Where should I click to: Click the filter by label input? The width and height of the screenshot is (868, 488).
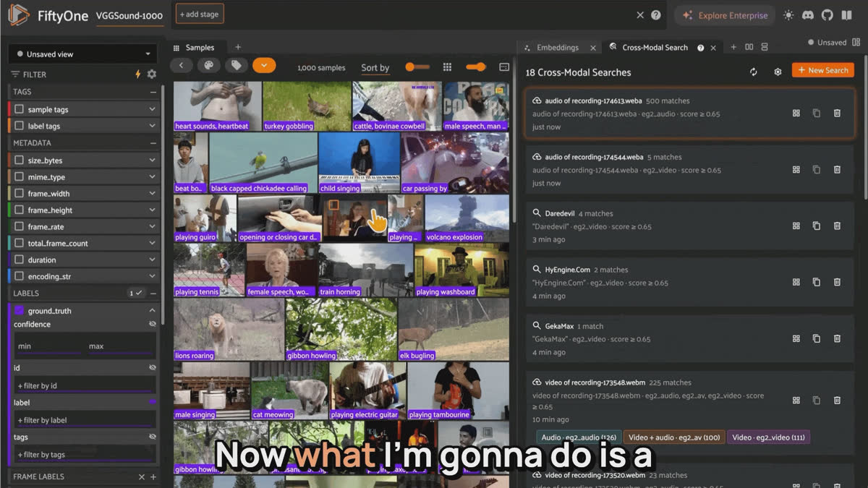point(85,420)
